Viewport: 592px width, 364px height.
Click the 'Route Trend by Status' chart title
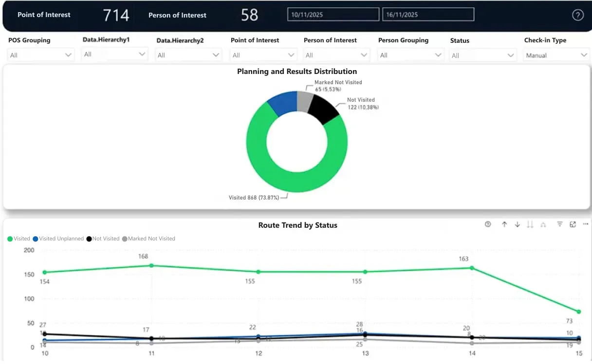pyautogui.click(x=298, y=225)
